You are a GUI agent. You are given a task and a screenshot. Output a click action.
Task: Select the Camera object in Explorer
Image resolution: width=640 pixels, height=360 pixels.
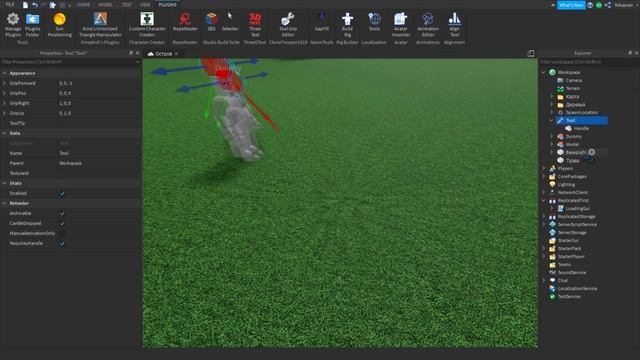point(573,80)
